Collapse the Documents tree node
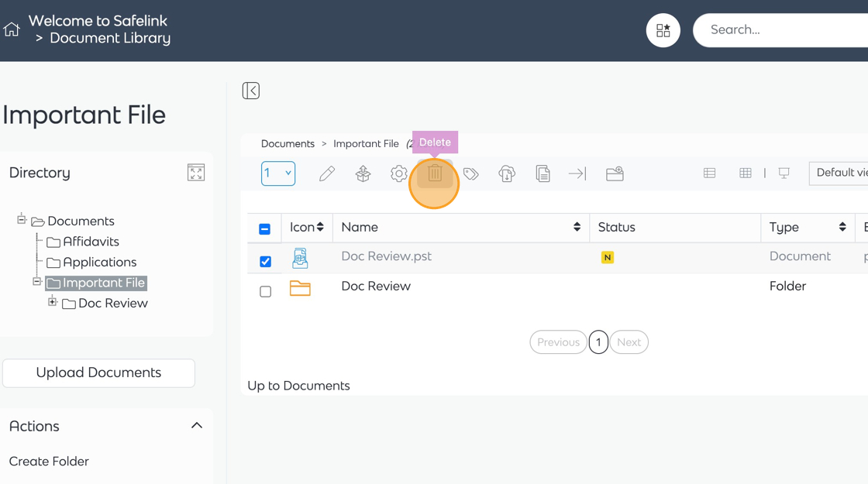 coord(22,219)
